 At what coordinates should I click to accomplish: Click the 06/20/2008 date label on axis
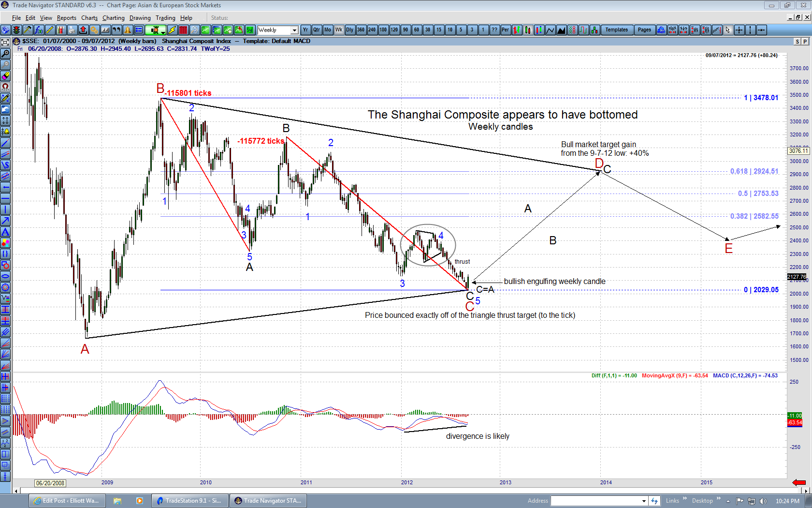[50, 483]
